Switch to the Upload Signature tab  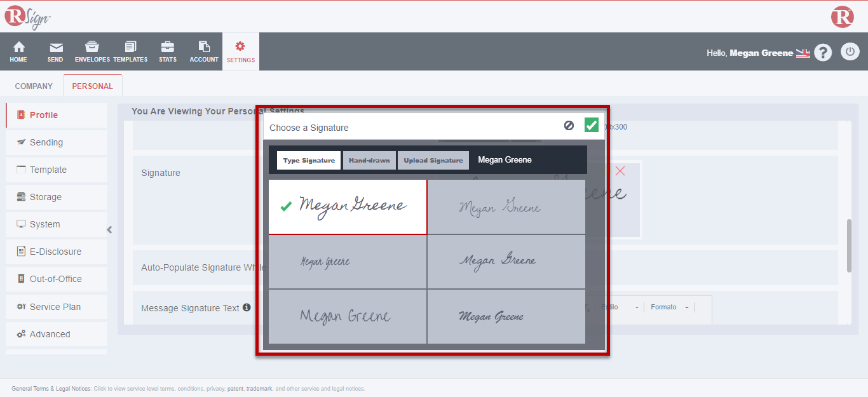click(x=433, y=161)
